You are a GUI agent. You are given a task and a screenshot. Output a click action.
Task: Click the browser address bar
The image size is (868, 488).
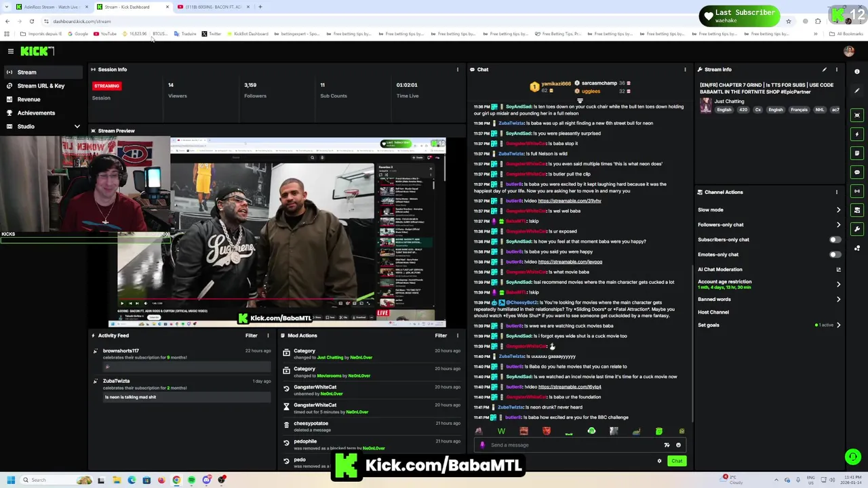[407, 21]
